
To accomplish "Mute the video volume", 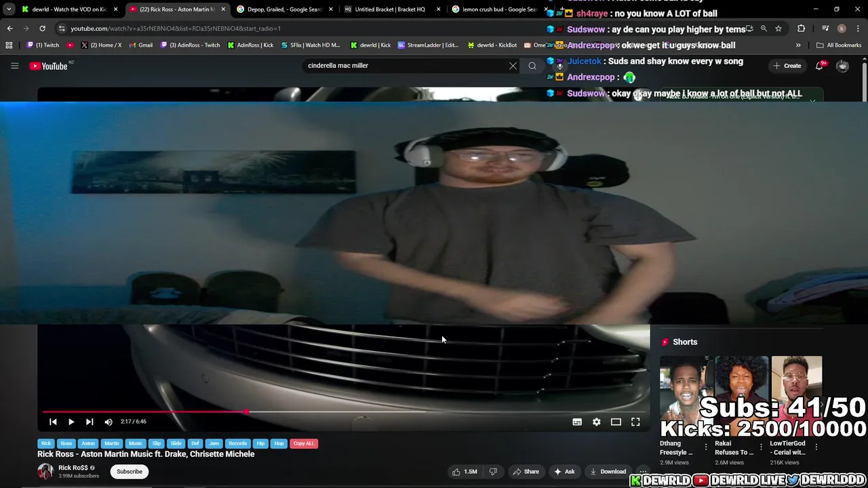I will click(x=108, y=422).
